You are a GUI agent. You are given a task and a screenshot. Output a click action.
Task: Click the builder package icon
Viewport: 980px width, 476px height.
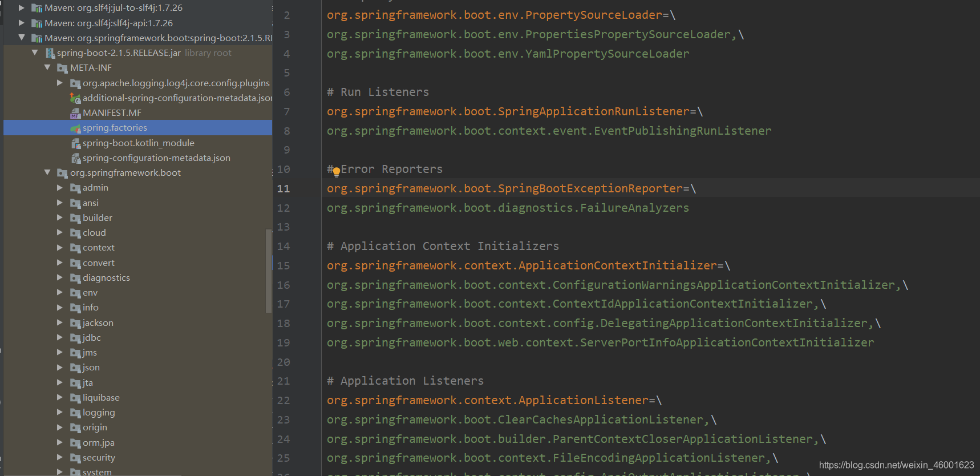(75, 218)
